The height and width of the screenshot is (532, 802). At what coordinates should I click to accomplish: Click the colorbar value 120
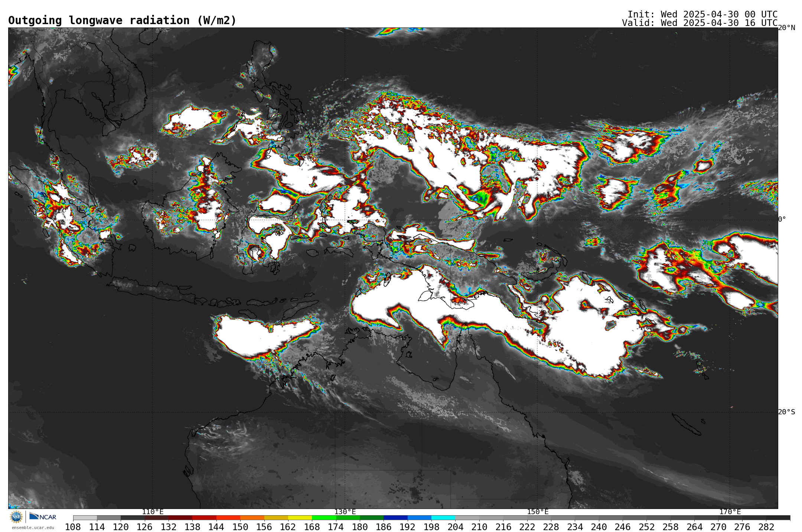point(121,527)
